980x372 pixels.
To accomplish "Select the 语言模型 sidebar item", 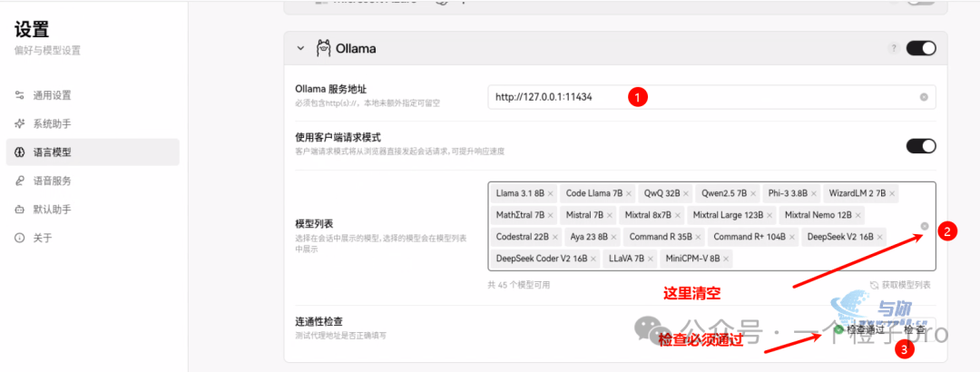I will (x=93, y=152).
